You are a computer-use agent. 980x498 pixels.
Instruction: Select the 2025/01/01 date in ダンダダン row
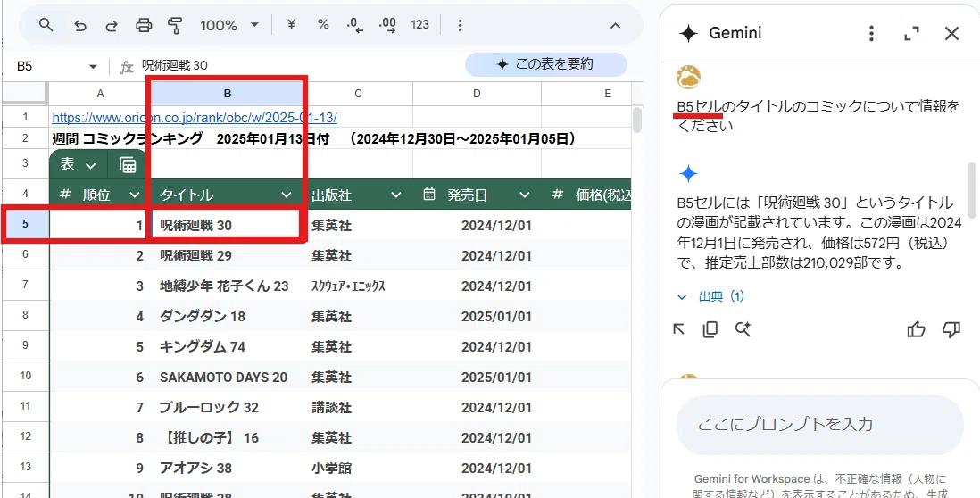[x=477, y=316]
